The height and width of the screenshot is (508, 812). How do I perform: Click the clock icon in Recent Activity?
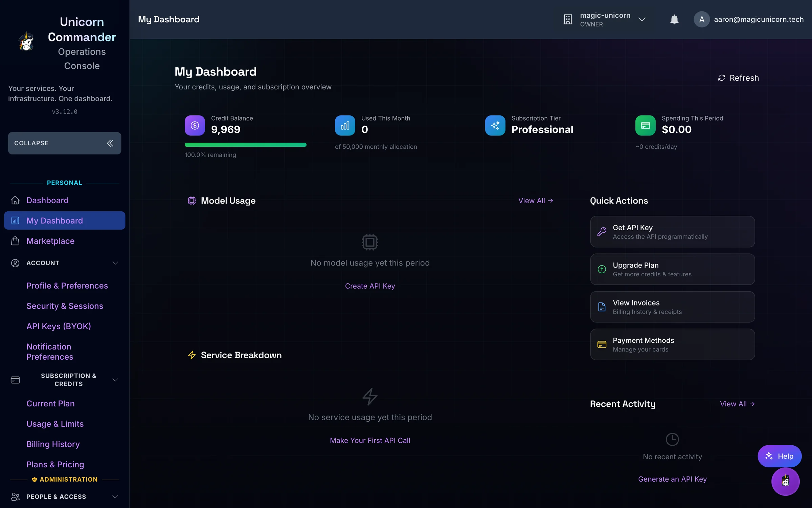pyautogui.click(x=672, y=440)
